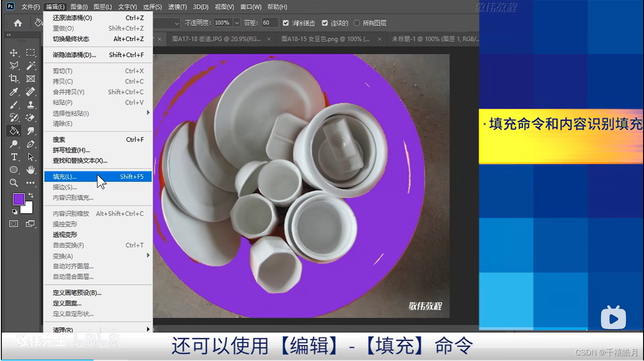Open the 窗口(W) menu

click(x=251, y=7)
